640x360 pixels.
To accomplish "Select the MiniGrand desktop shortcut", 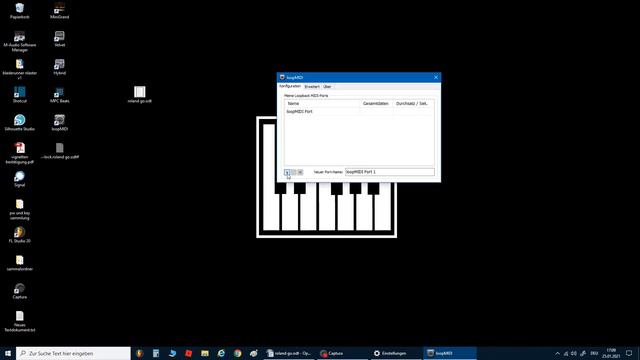I will tap(60, 11).
